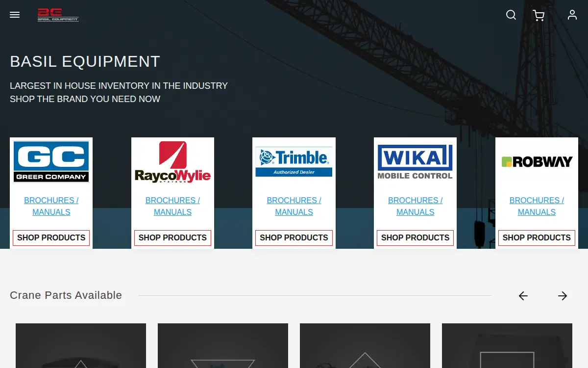
Task: Click the Greer Company logo
Action: (x=51, y=161)
